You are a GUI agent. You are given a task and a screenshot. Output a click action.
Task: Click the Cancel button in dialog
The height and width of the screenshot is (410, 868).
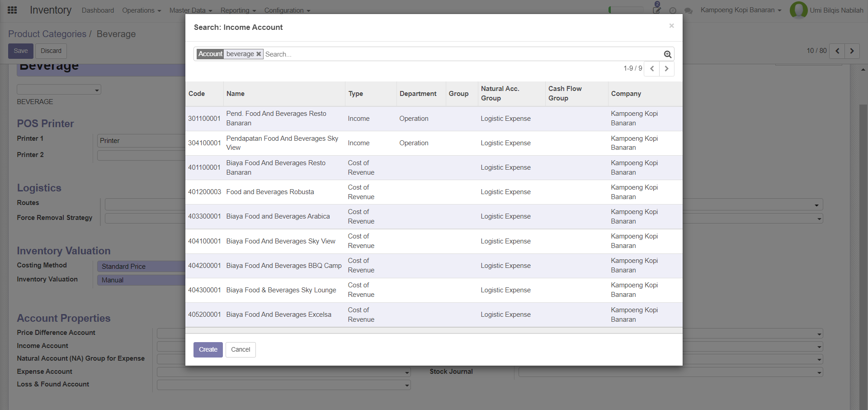coord(241,350)
